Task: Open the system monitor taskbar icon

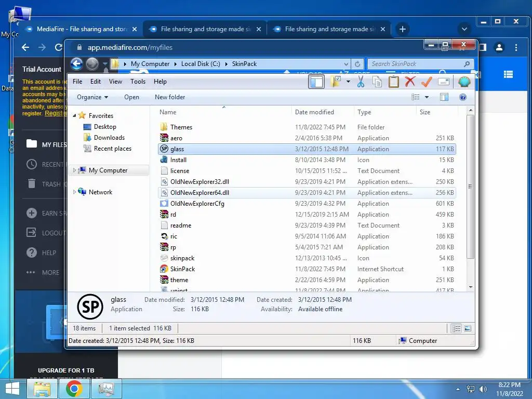Action: (106, 389)
